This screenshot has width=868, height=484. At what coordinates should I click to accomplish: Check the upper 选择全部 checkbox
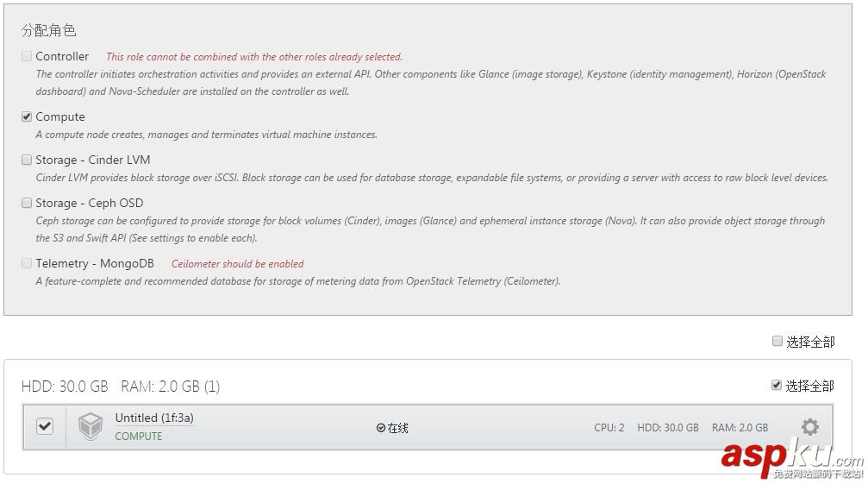tap(777, 342)
